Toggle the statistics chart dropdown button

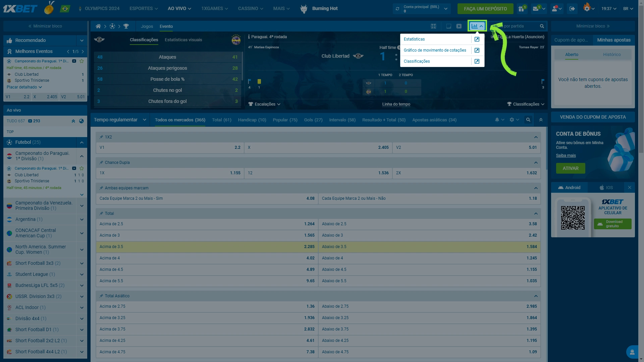[477, 26]
